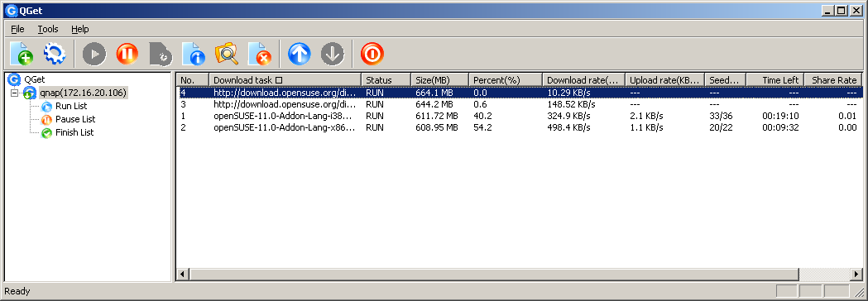Viewport: 868px width, 301px height.
Task: Click the 498.4 KB/s download rate cell
Action: click(x=568, y=128)
